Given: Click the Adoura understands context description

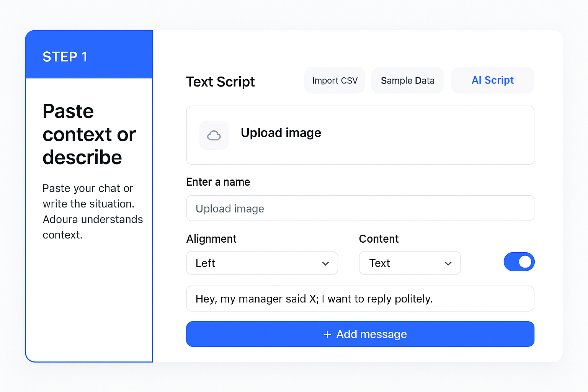Looking at the screenshot, I should 92,211.
